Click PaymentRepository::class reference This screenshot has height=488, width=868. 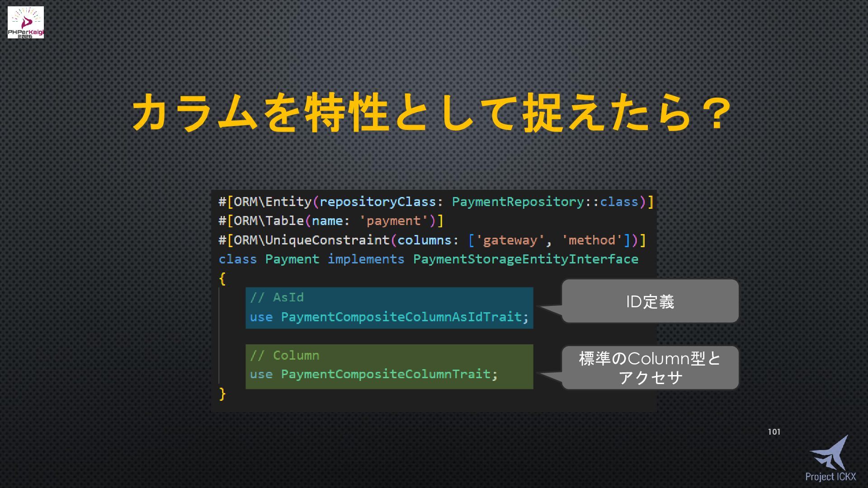click(545, 202)
